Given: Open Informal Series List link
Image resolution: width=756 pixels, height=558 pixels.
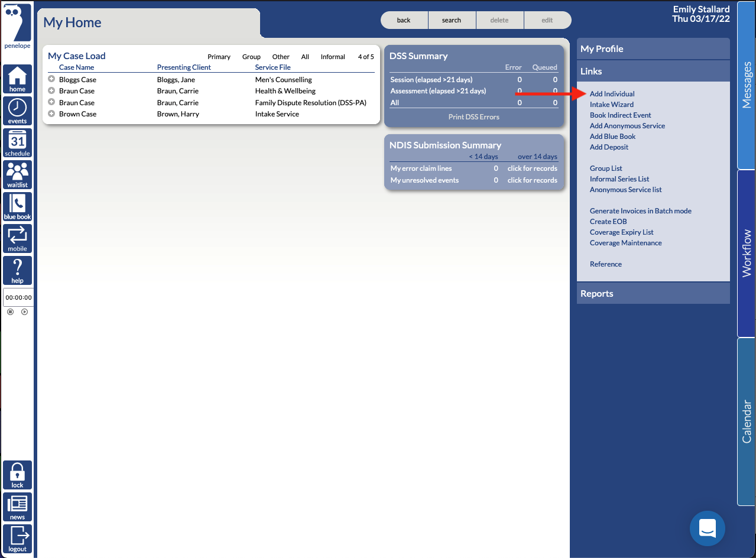Looking at the screenshot, I should pyautogui.click(x=619, y=179).
